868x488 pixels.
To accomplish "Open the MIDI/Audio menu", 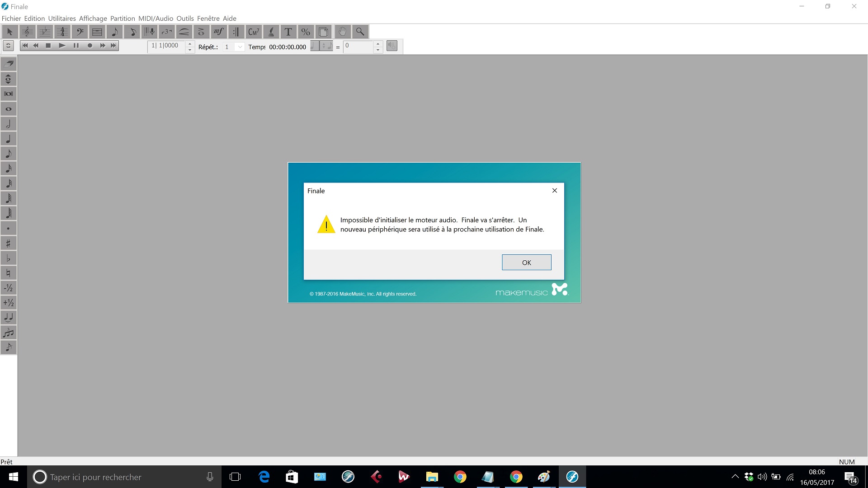I will click(x=156, y=19).
